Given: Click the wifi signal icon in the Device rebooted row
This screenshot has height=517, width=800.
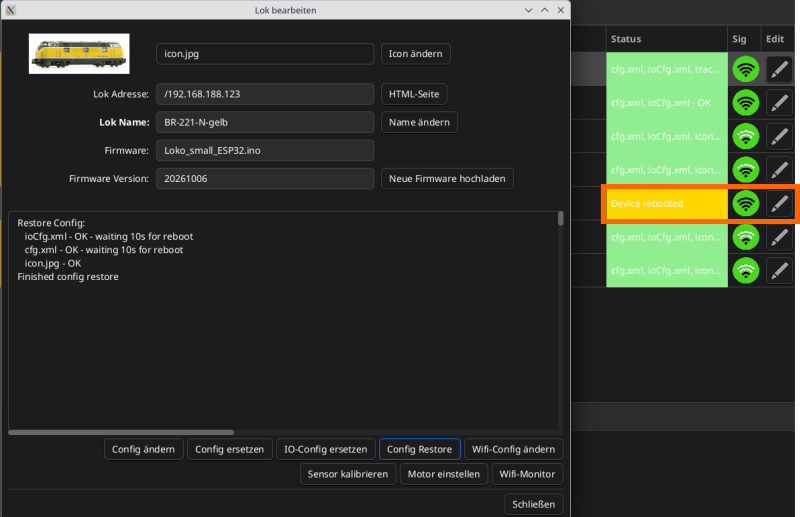Looking at the screenshot, I should click(x=745, y=204).
